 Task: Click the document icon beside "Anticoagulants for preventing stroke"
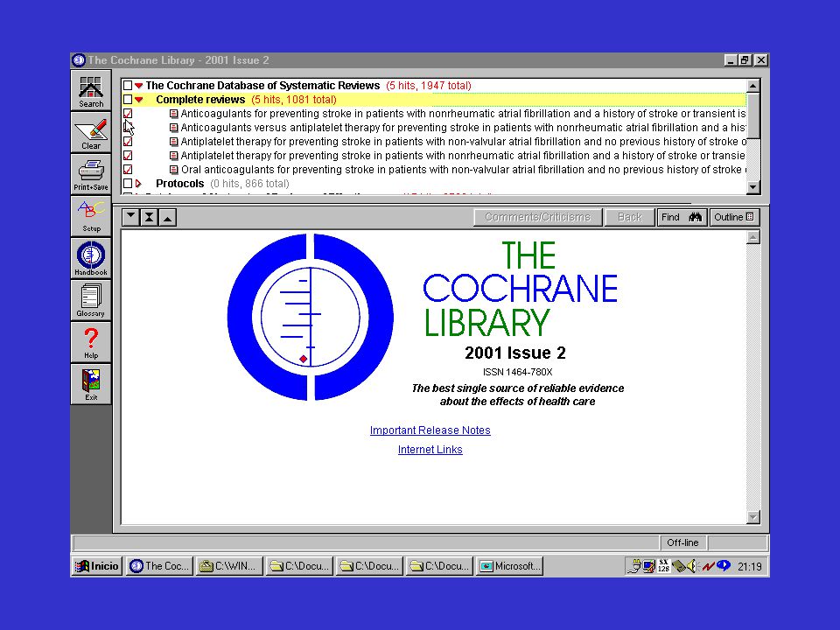point(173,114)
